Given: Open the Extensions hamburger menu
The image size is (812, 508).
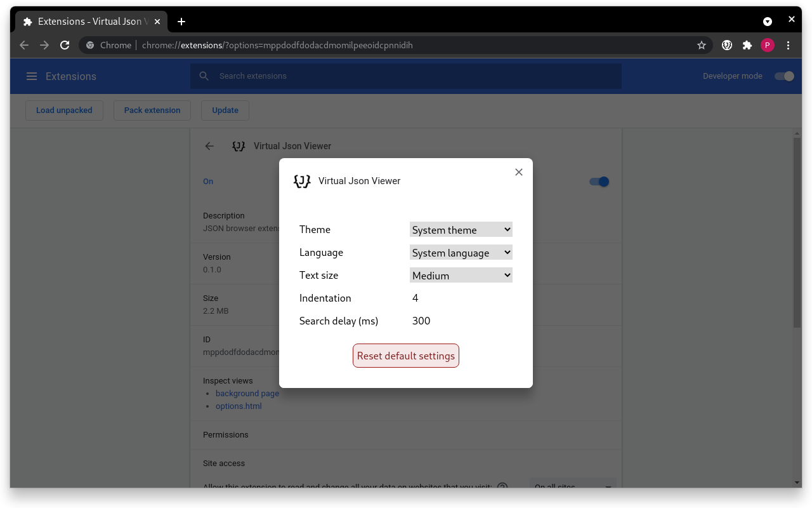Looking at the screenshot, I should pyautogui.click(x=32, y=76).
